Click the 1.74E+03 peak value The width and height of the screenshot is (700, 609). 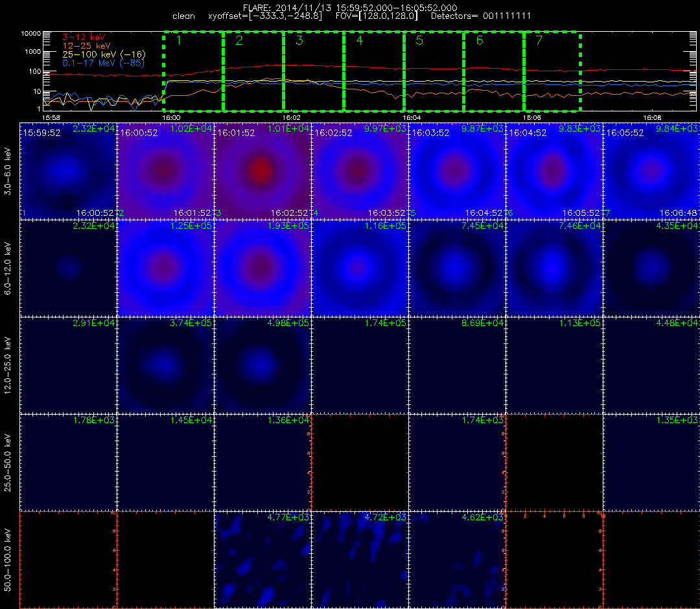483,420
